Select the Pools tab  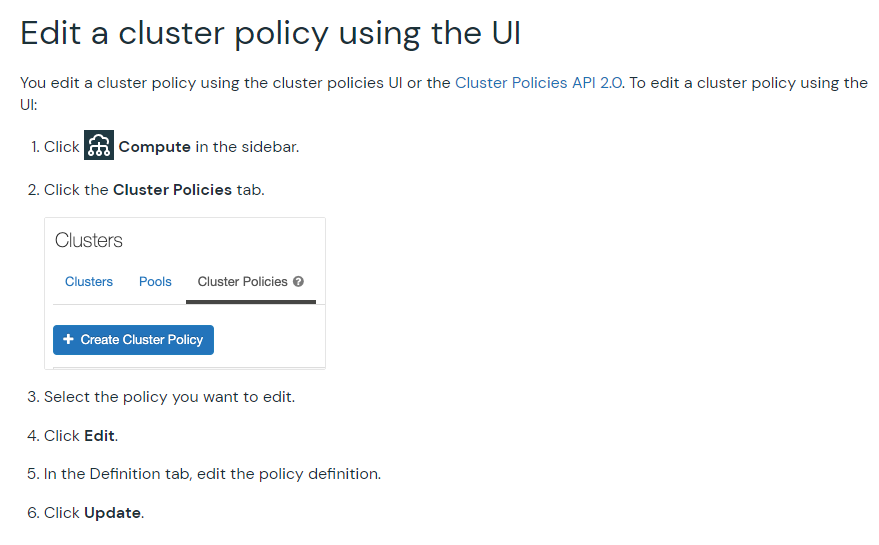pyautogui.click(x=155, y=282)
